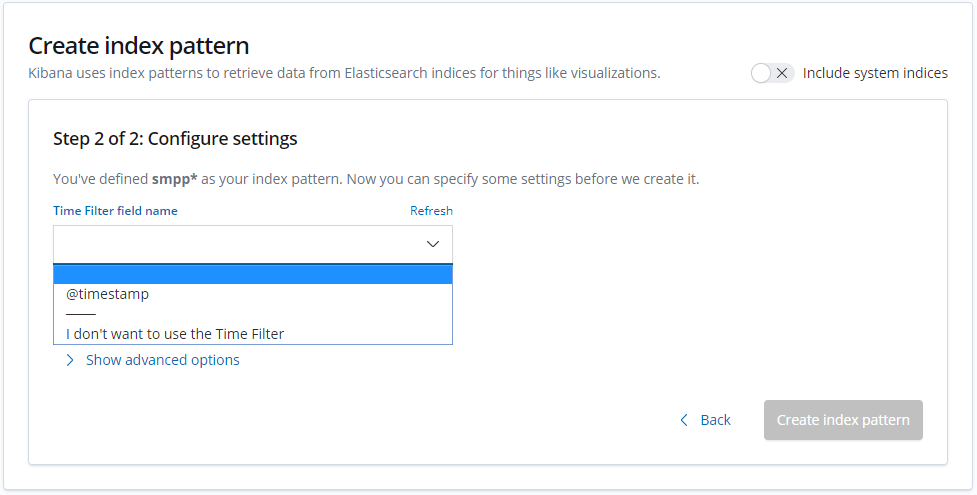Toggle the Include system indices switch
Image resolution: width=977 pixels, height=495 pixels.
click(x=772, y=73)
